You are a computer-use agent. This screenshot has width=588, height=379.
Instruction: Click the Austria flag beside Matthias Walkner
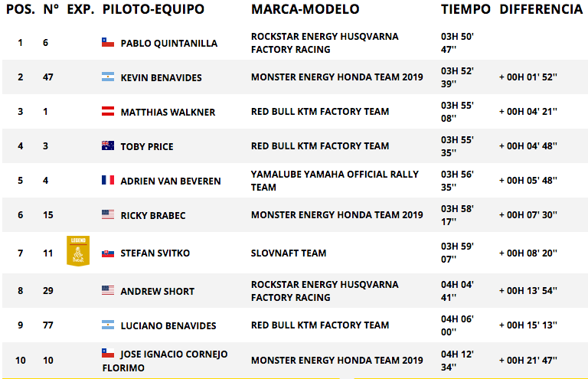click(x=108, y=111)
